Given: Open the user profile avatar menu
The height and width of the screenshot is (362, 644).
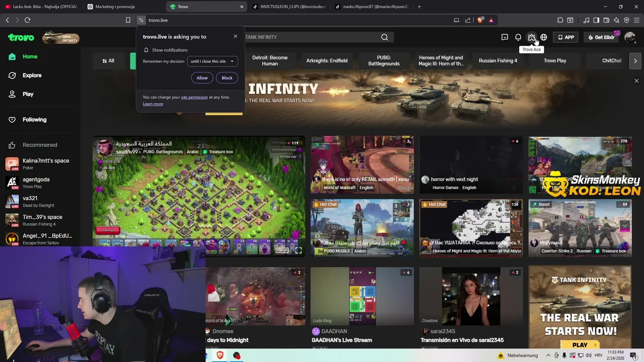Looking at the screenshot, I should pyautogui.click(x=630, y=38).
